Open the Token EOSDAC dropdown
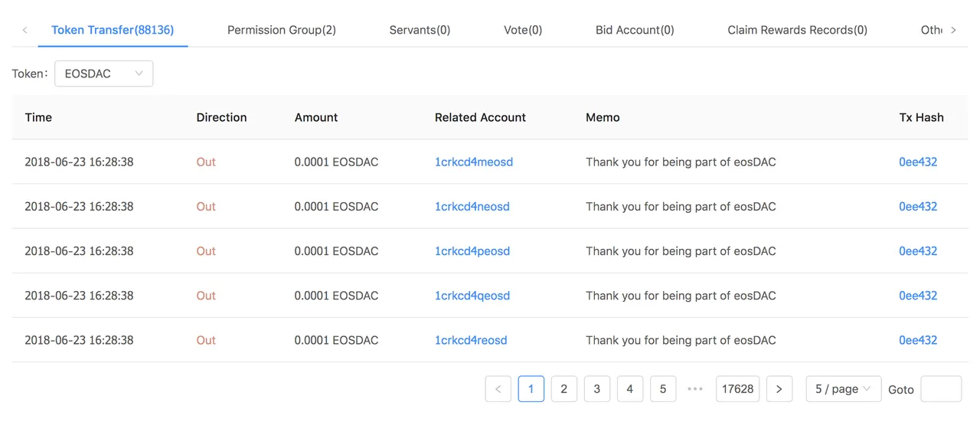 [x=103, y=74]
